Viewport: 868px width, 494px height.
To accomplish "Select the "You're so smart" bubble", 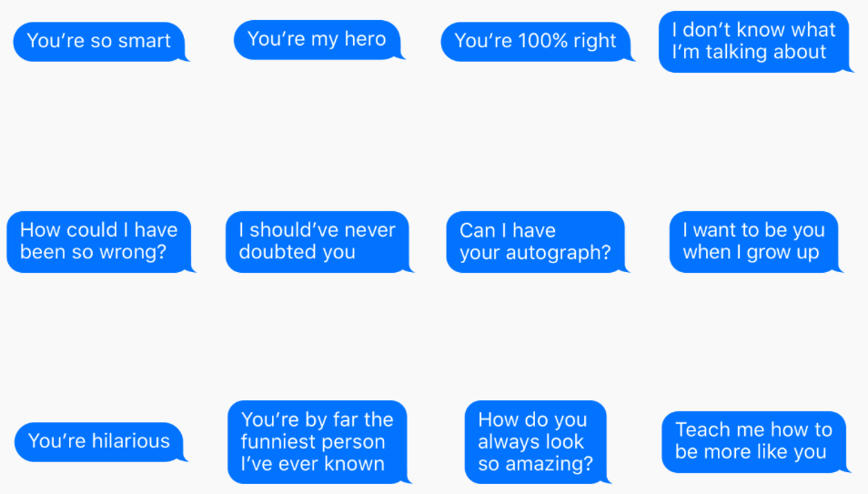I will coord(100,42).
